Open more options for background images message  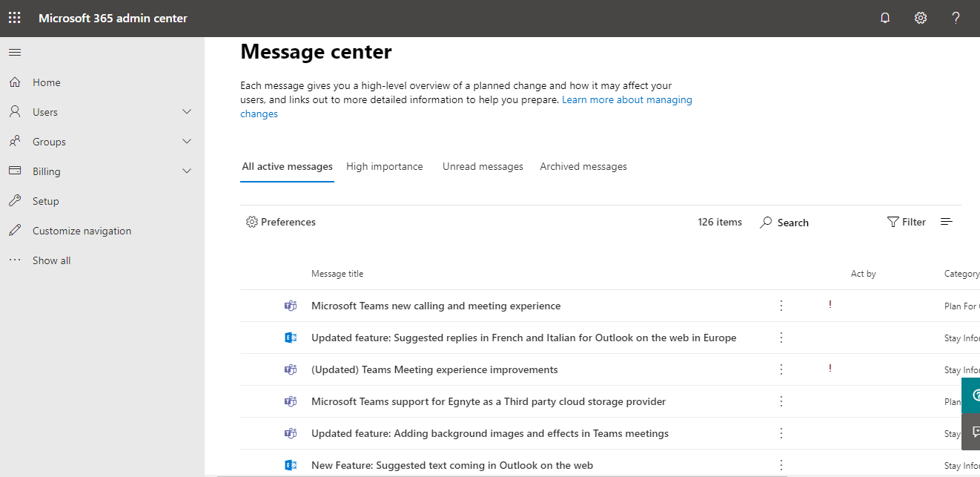[x=781, y=433]
